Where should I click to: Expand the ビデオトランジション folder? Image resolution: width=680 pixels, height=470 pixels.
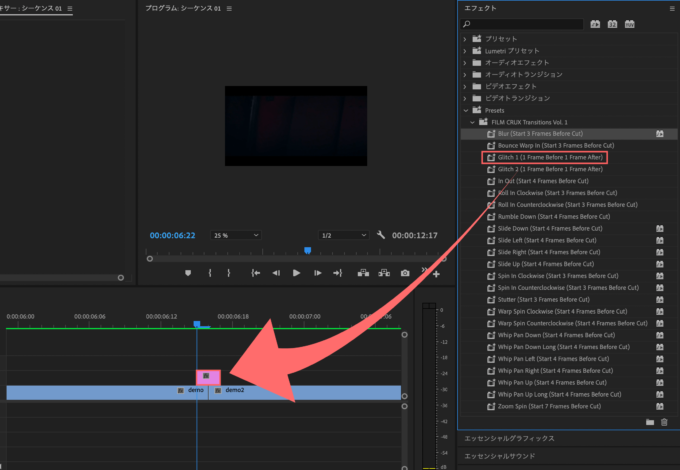coord(465,98)
